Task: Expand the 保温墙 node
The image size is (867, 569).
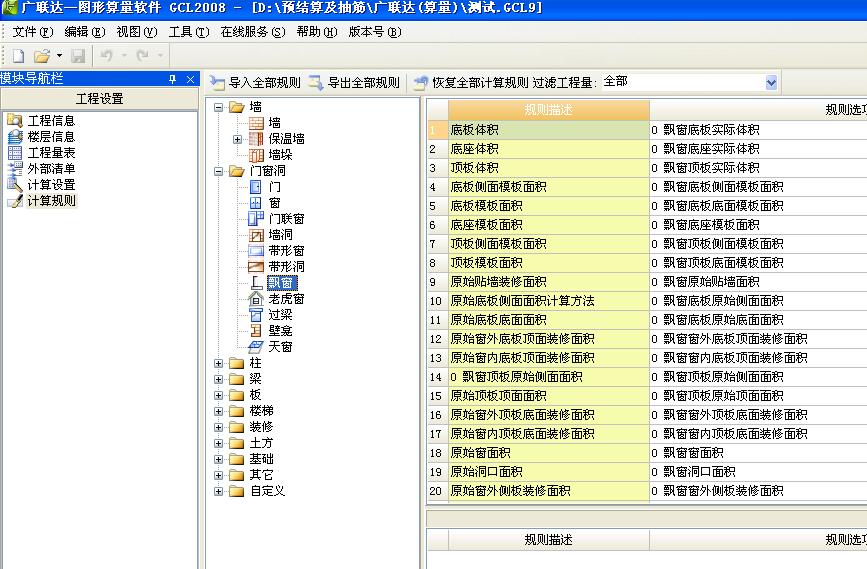Action: coord(238,139)
